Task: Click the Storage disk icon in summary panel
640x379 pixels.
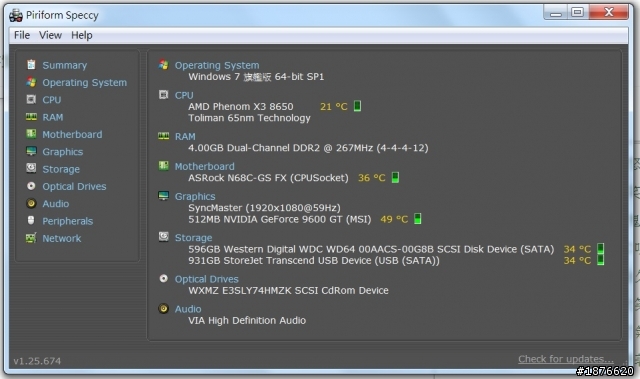Action: pyautogui.click(x=163, y=237)
